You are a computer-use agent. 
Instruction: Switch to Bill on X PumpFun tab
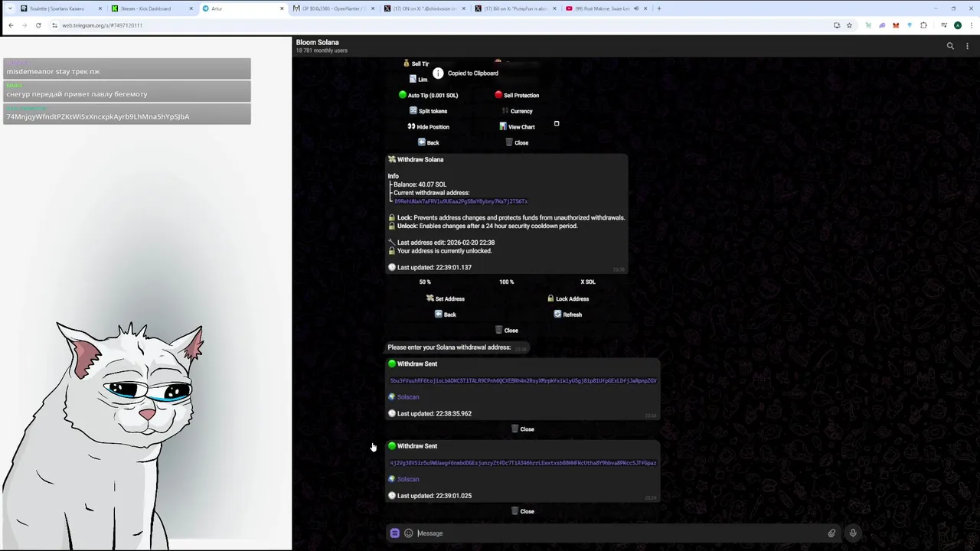(514, 8)
